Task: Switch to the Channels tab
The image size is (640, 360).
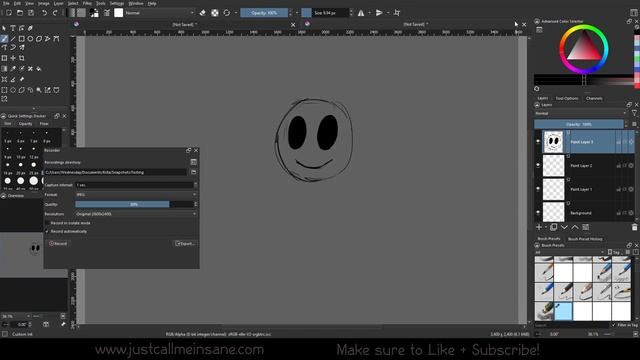Action: tap(594, 98)
